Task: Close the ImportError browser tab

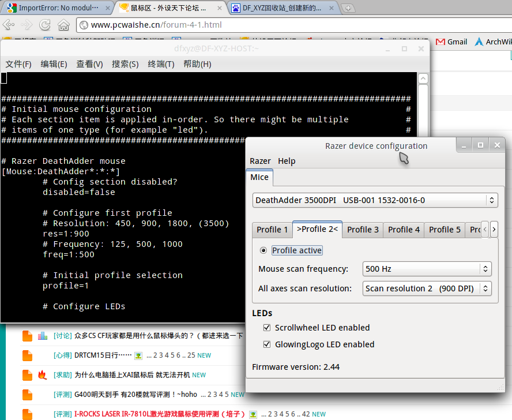Action: click(108, 8)
